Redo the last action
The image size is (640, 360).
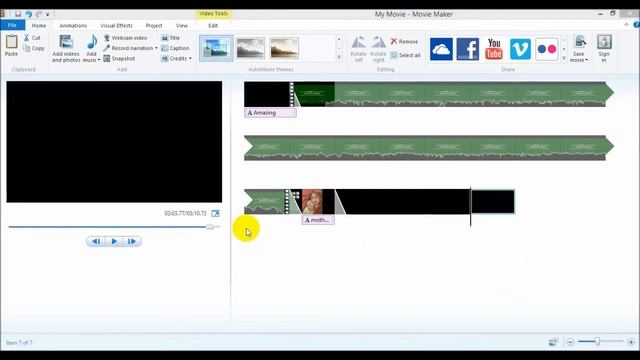pos(39,14)
